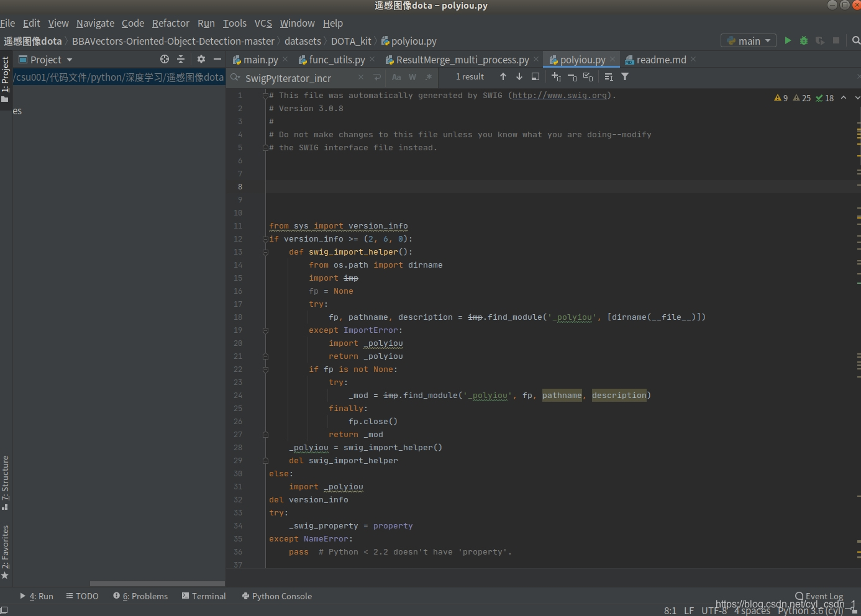The width and height of the screenshot is (861, 616).
Task: Open the swig.org link in line 1
Action: [x=559, y=96]
